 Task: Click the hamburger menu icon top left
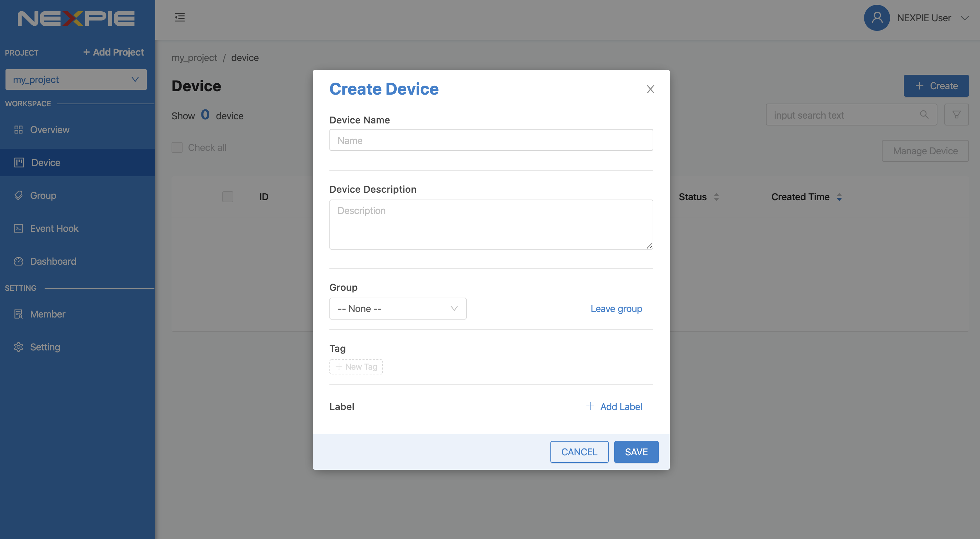(x=179, y=17)
